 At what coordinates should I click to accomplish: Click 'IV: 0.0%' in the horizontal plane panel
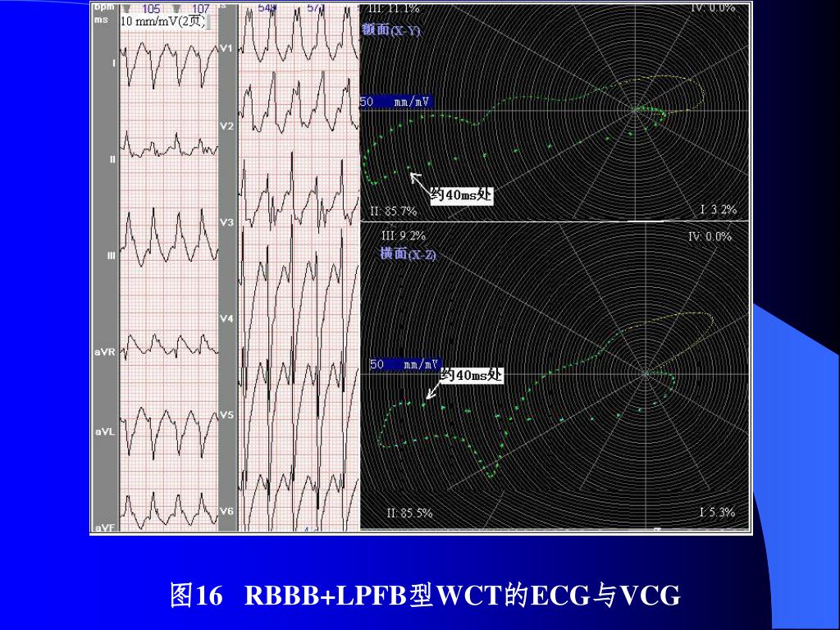[710, 236]
